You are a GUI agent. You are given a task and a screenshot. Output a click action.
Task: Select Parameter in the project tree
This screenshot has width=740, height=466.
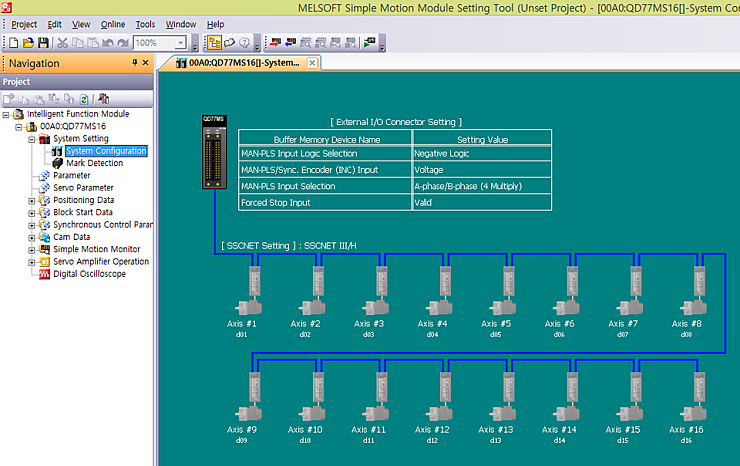[x=71, y=175]
